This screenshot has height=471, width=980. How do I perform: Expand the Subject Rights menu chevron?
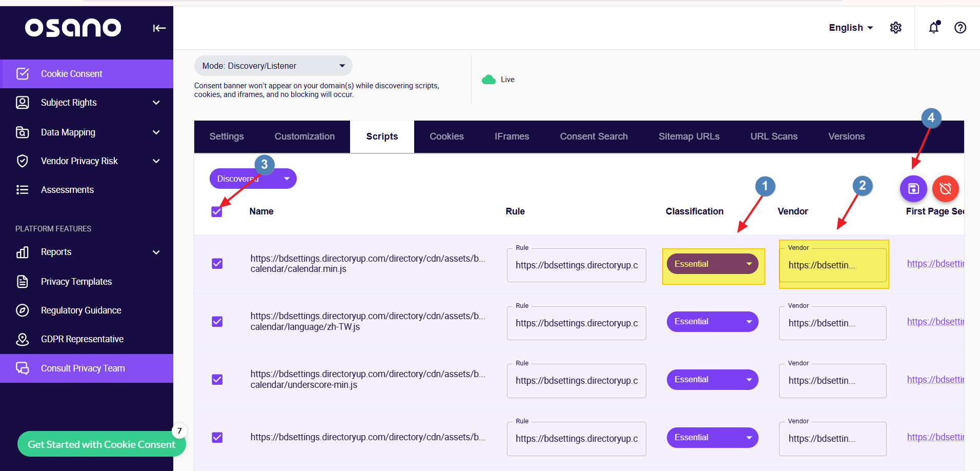tap(156, 103)
